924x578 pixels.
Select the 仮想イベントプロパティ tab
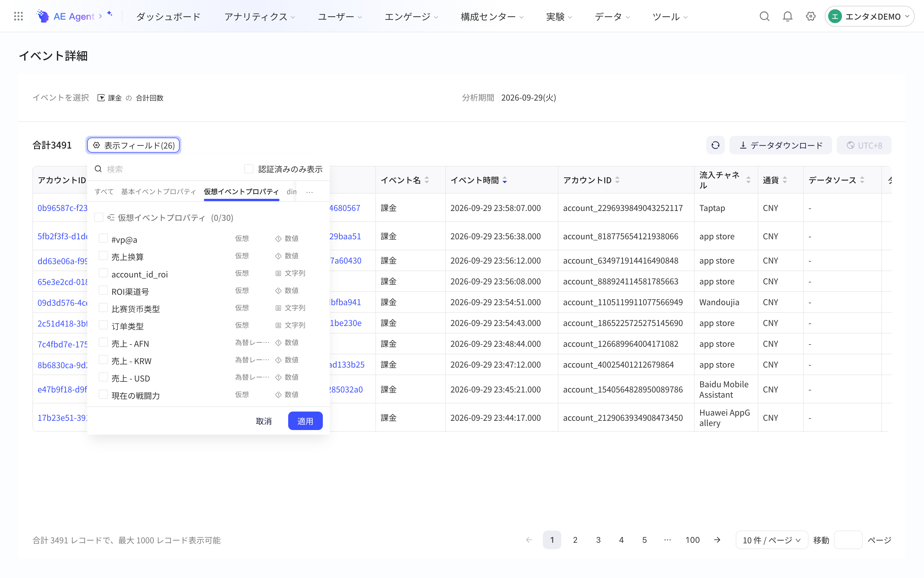pyautogui.click(x=241, y=192)
